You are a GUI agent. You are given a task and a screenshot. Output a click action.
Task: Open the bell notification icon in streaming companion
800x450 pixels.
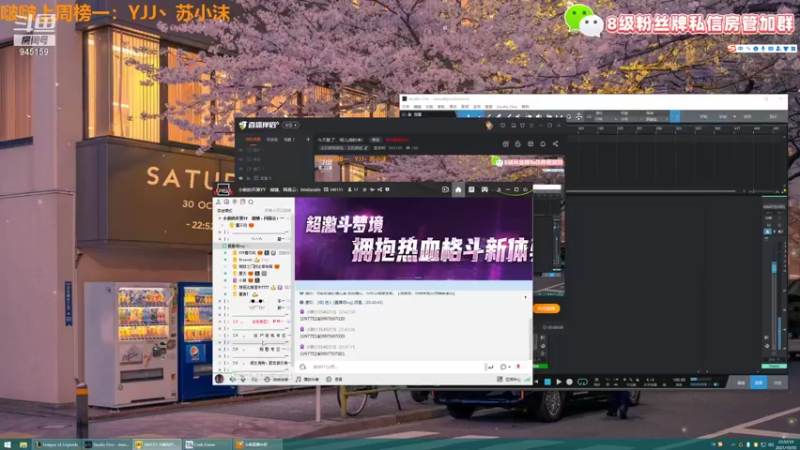click(543, 144)
